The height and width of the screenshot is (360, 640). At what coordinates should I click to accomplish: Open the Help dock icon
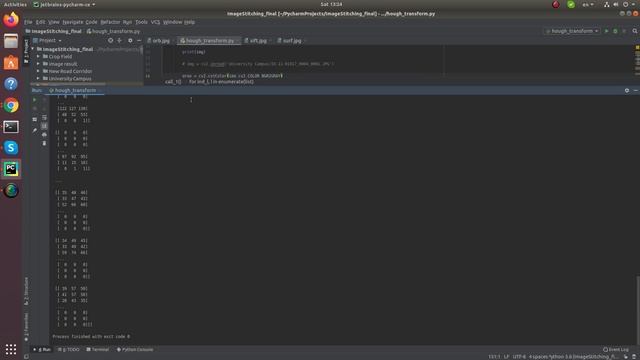pyautogui.click(x=11, y=84)
